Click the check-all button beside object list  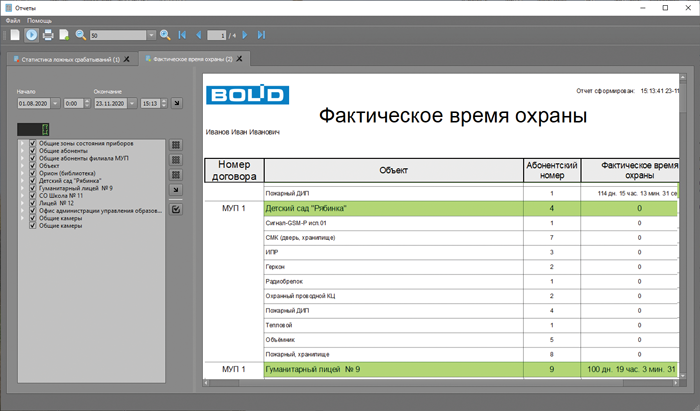176,210
